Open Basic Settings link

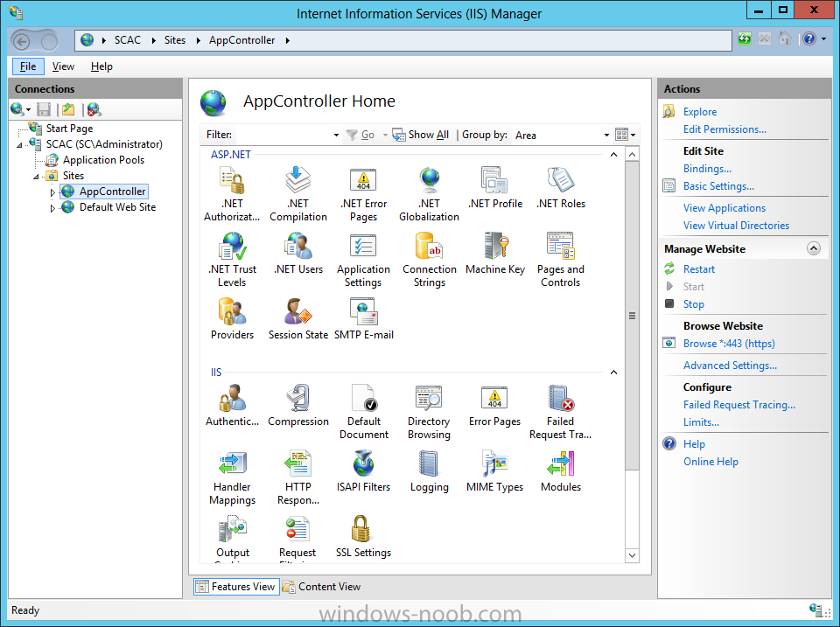(x=718, y=186)
